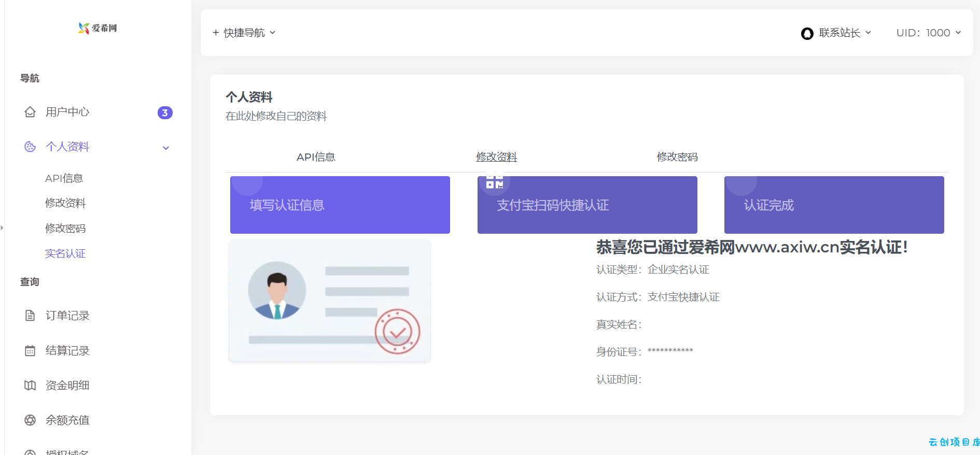Viewport: 980px width, 455px height.
Task: Click the notification badge showing 3
Action: coord(165,112)
